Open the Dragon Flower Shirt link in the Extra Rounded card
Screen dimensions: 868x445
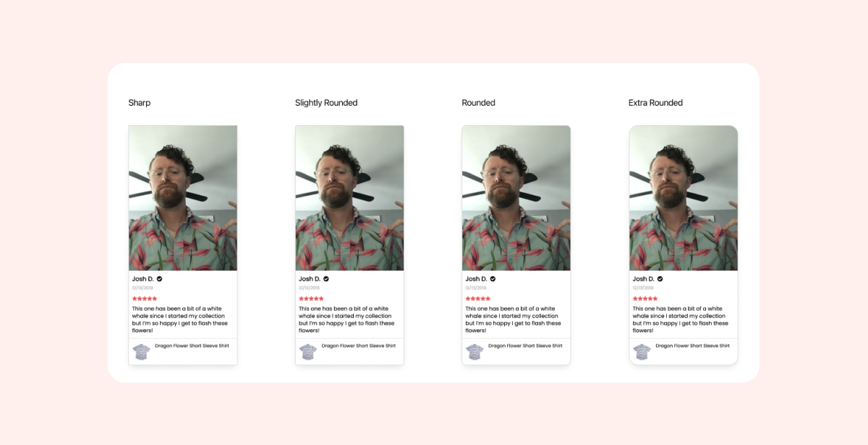click(692, 346)
